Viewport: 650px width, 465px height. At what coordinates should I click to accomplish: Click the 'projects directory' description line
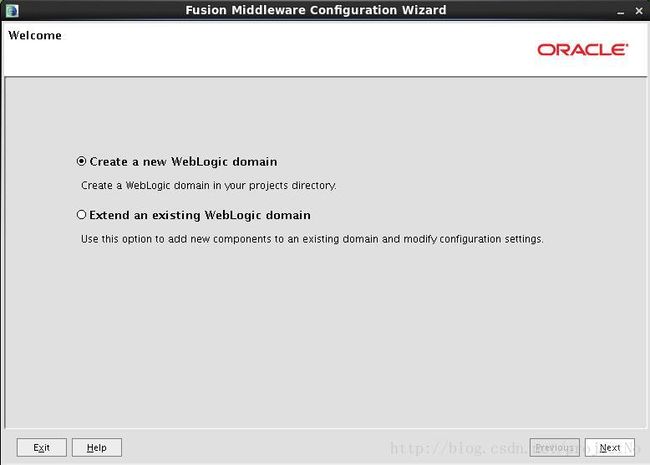pyautogui.click(x=209, y=185)
